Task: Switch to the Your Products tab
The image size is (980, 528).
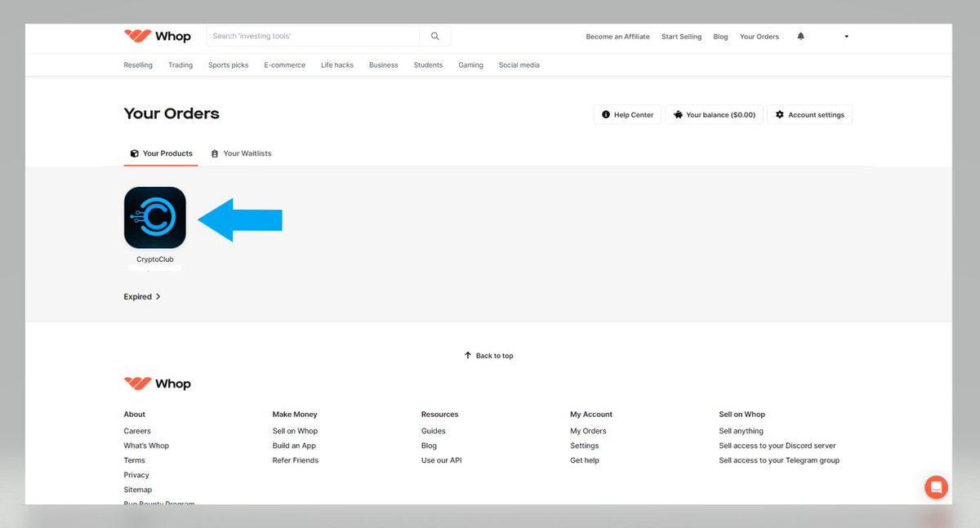Action: [x=161, y=153]
